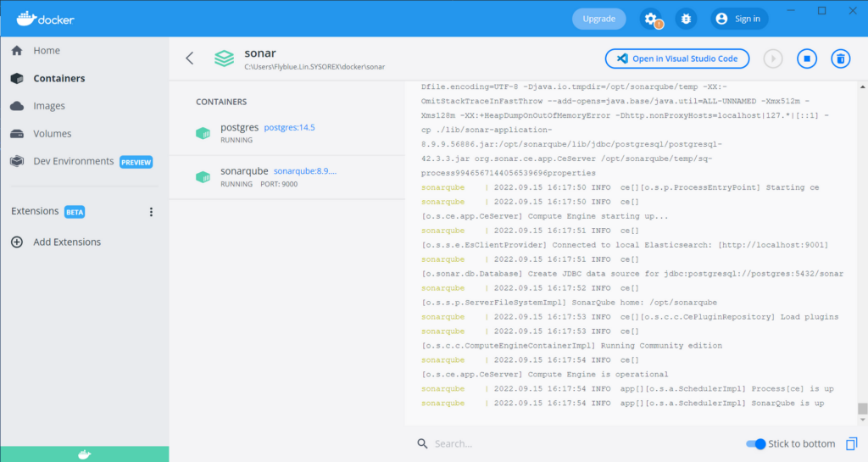This screenshot has height=462, width=868.
Task: Click the Images cloud icon
Action: pyautogui.click(x=17, y=106)
